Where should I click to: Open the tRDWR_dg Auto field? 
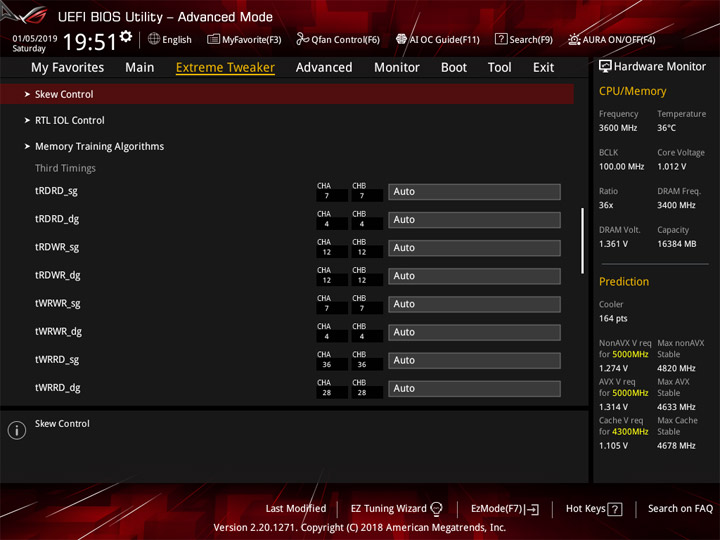pos(474,276)
